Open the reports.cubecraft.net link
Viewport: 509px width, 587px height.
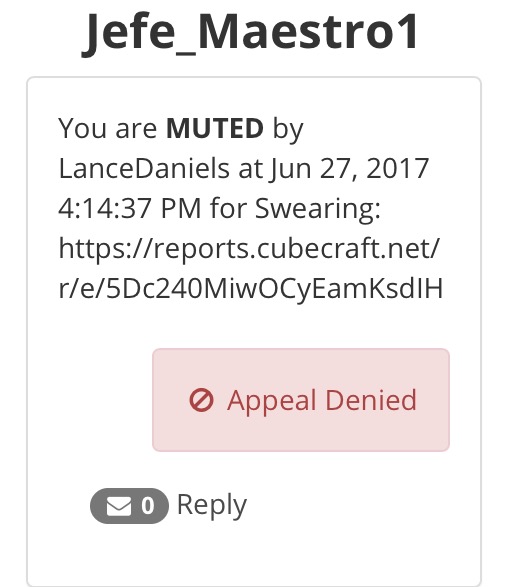point(250,268)
